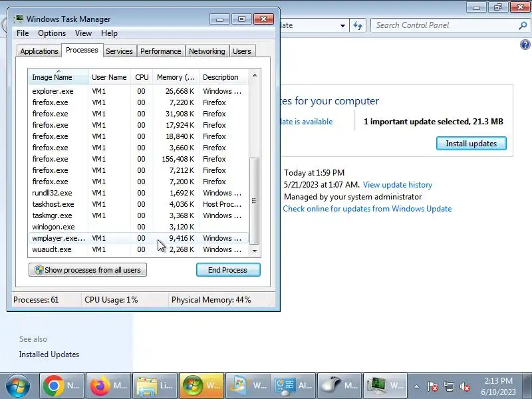This screenshot has height=399, width=532.
Task: Select firefox.exe using 31,908 K
Action: [x=138, y=114]
